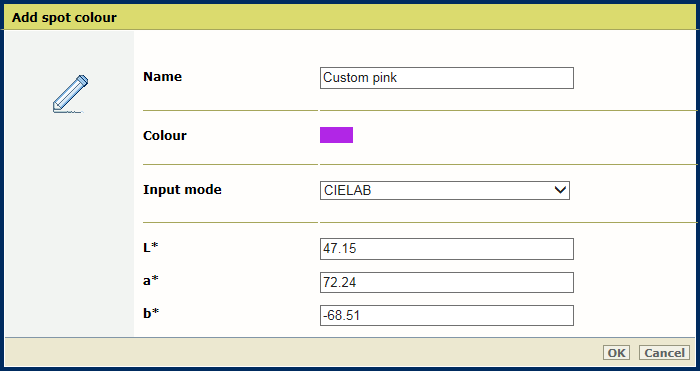The image size is (700, 371).
Task: Focus the b* value field -68.51
Action: pyautogui.click(x=446, y=316)
